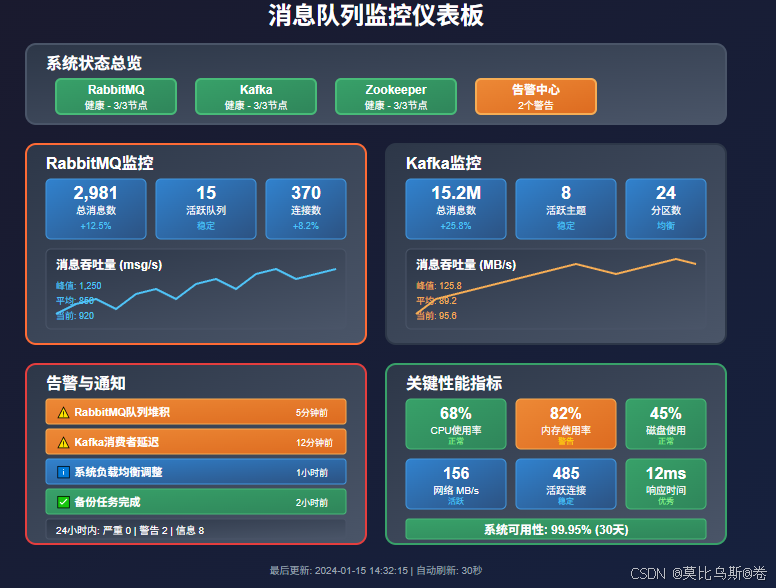The height and width of the screenshot is (588, 777).
Task: Click the 消息队列监控仪表板 page title
Action: (376, 15)
